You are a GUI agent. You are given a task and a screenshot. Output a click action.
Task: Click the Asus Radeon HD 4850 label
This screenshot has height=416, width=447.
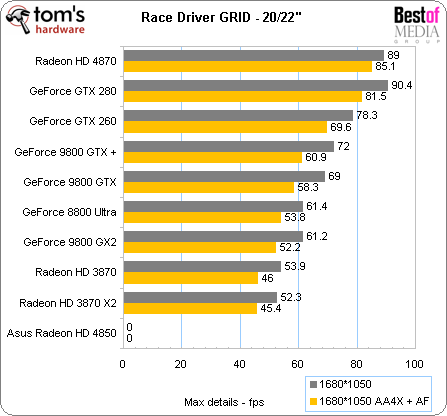62,333
